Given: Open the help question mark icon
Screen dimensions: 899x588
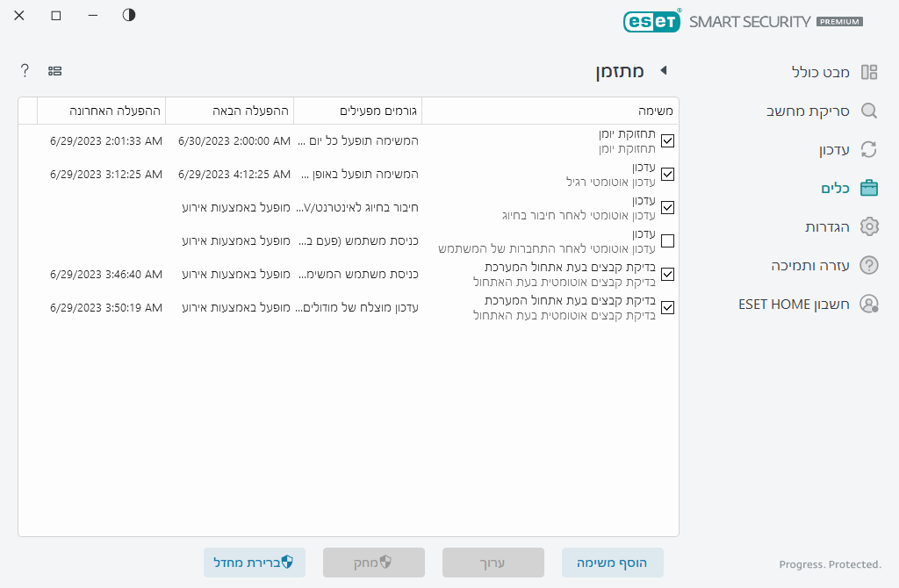Looking at the screenshot, I should click(x=25, y=70).
